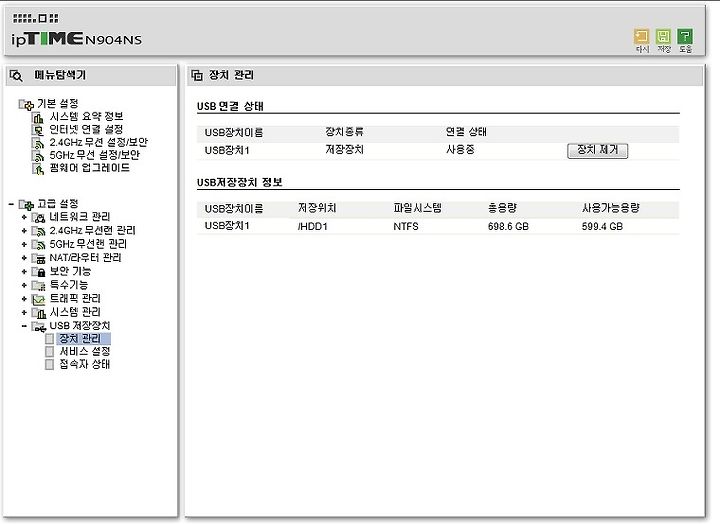720x524 pixels.
Task: Expand the NAT/라우터 관리 node
Action: (24, 258)
